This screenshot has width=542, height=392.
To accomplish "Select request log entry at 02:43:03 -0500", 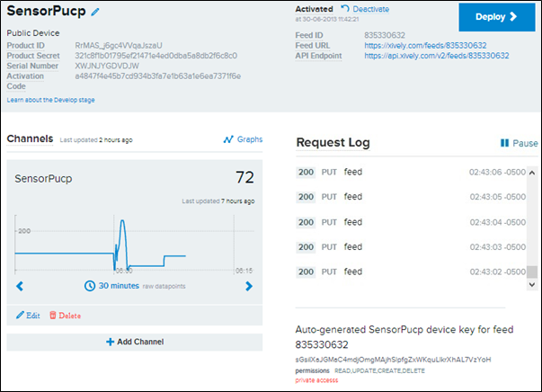I will point(411,247).
